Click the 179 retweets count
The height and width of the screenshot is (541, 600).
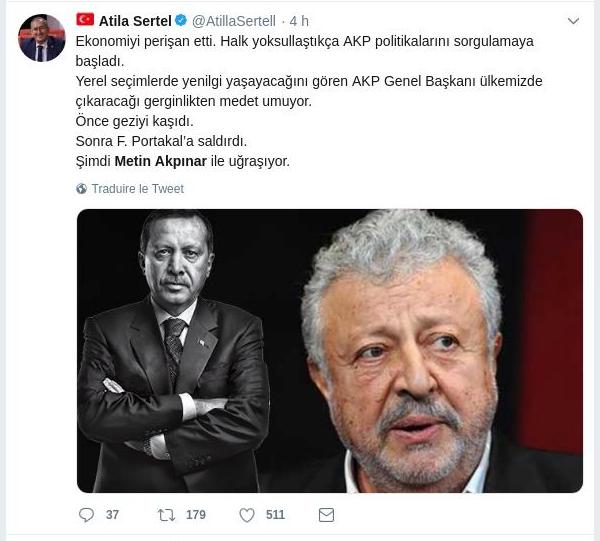[x=196, y=515]
